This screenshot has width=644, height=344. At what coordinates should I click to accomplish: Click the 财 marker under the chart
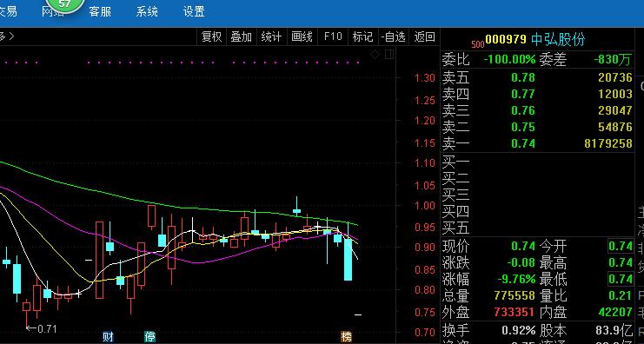pyautogui.click(x=108, y=337)
